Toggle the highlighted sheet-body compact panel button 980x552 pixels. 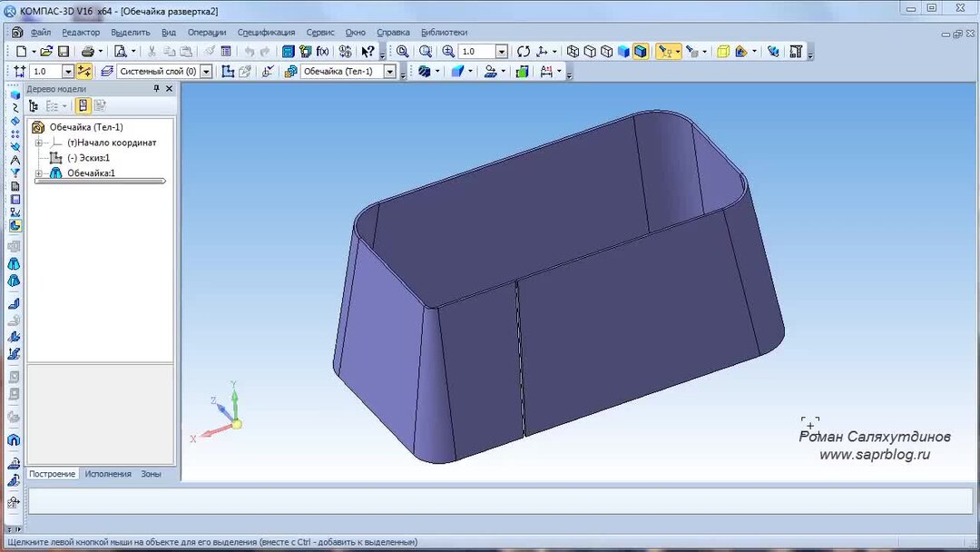[15, 226]
